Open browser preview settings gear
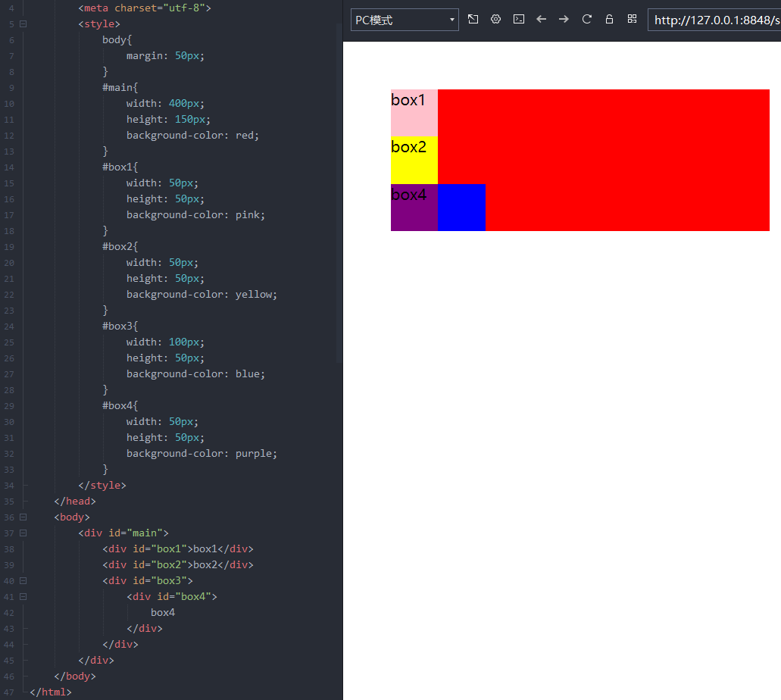Screen dimensions: 781x700 (495, 20)
